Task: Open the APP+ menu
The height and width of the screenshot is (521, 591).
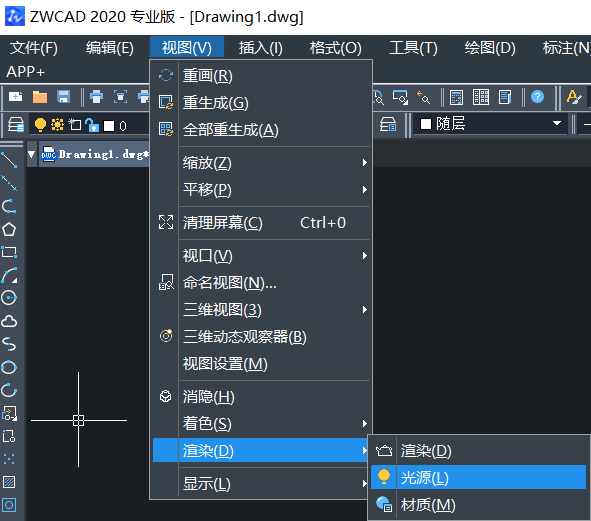Action: click(25, 72)
